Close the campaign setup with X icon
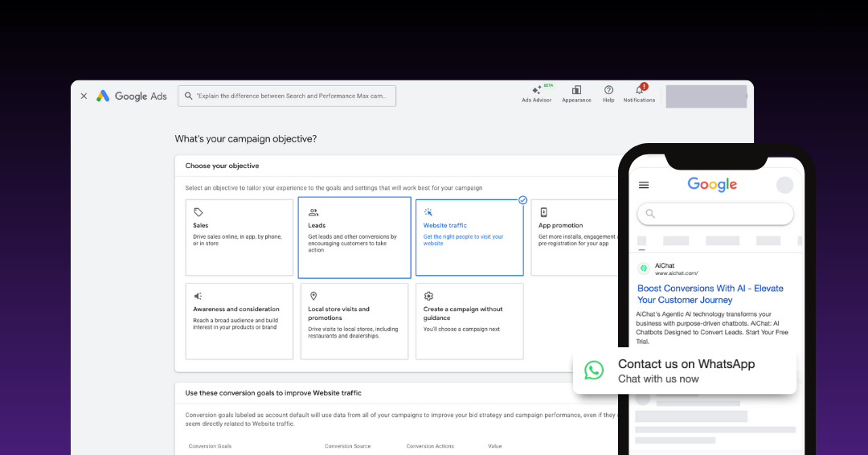The height and width of the screenshot is (455, 868). (x=84, y=96)
